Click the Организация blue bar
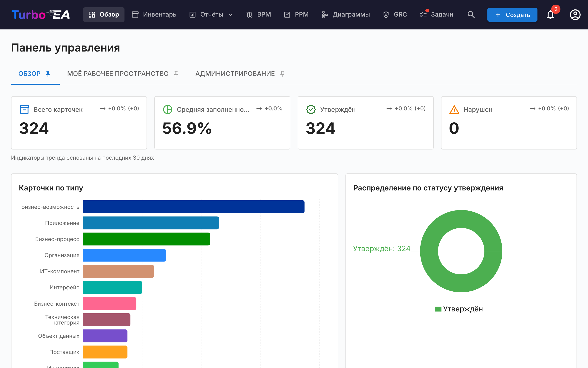The image size is (588, 368). pos(124,255)
